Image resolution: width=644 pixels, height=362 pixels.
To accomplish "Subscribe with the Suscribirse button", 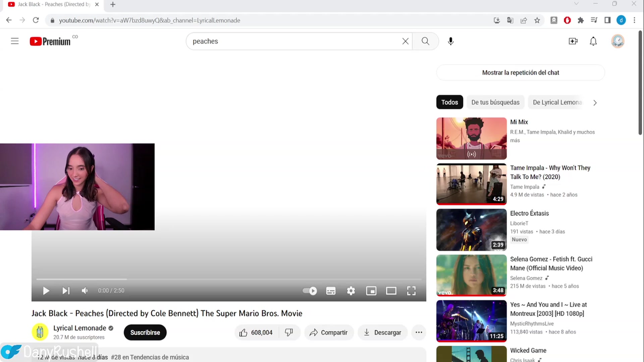I will (x=145, y=333).
